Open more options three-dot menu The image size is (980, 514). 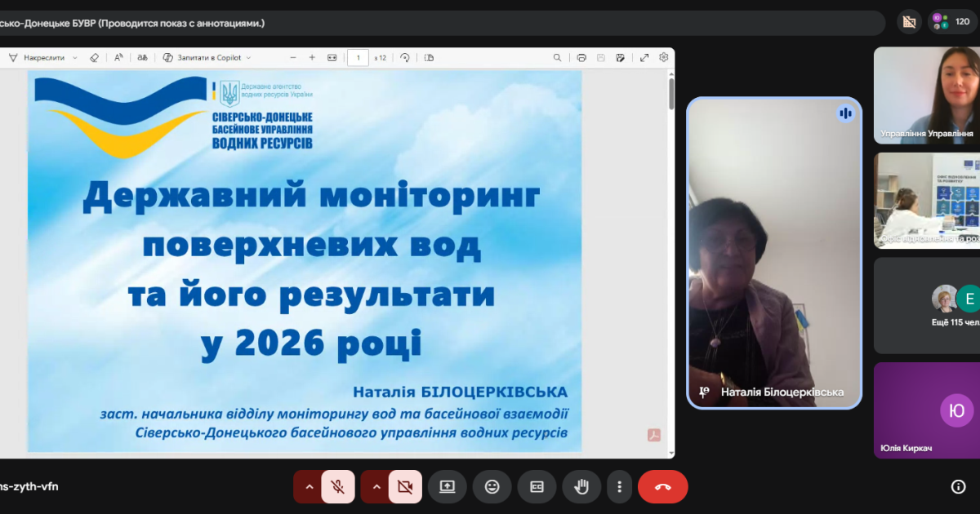[x=620, y=487]
